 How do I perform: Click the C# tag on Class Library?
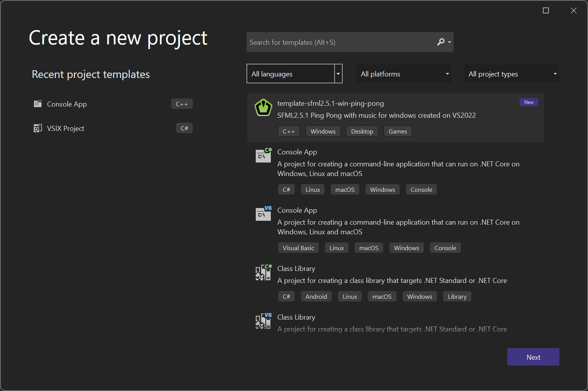[286, 296]
